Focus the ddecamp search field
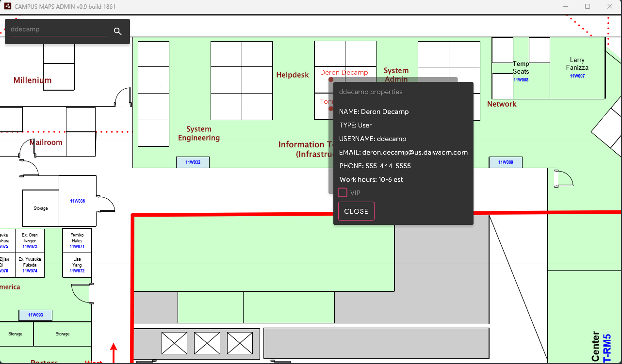 click(58, 30)
